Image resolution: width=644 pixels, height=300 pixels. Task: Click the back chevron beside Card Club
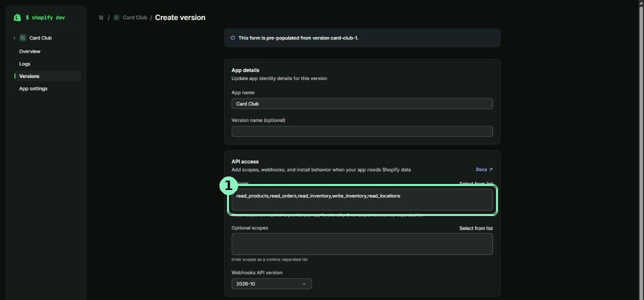coord(14,38)
